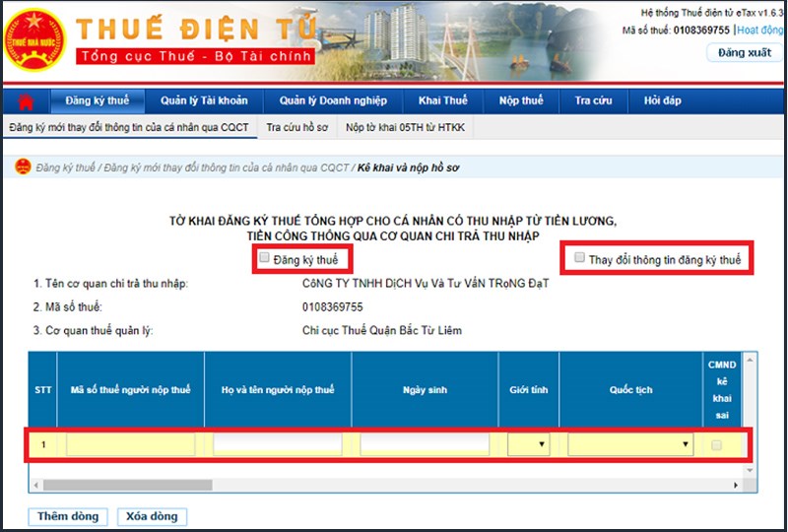Screen dimensions: 788x532
Task: Expand the Quốc tịch dropdown in row 1
Action: click(x=630, y=444)
